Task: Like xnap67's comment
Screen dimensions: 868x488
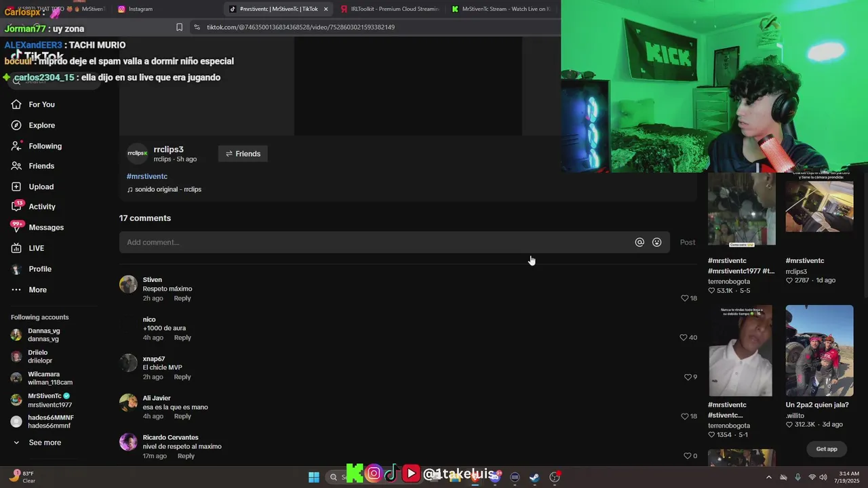Action: click(688, 377)
